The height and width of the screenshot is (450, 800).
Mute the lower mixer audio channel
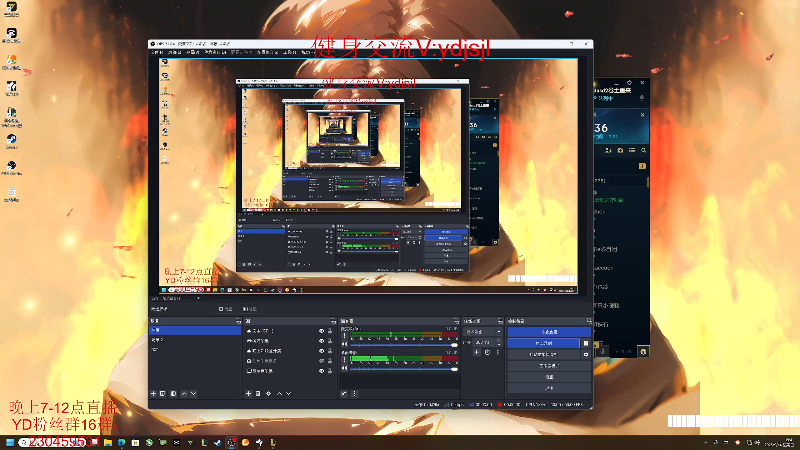point(344,368)
